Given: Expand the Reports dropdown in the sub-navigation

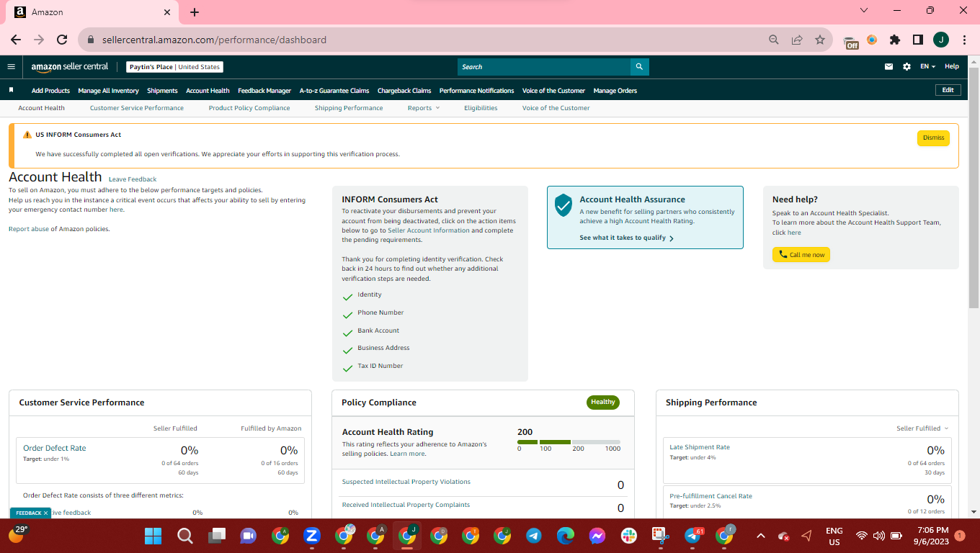Looking at the screenshot, I should 423,108.
